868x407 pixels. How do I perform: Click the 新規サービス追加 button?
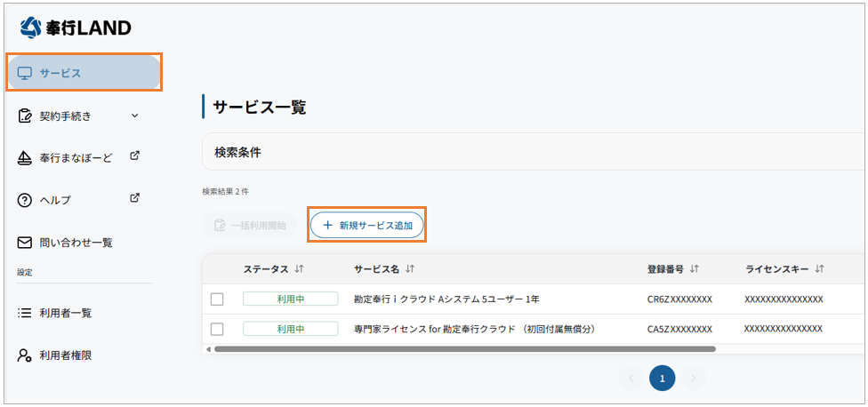click(x=366, y=226)
